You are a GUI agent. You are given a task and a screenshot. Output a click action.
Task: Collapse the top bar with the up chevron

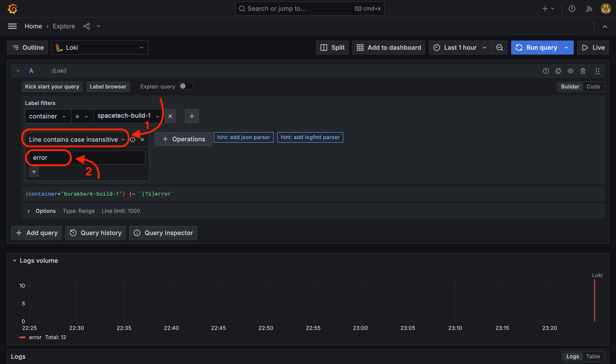click(605, 26)
